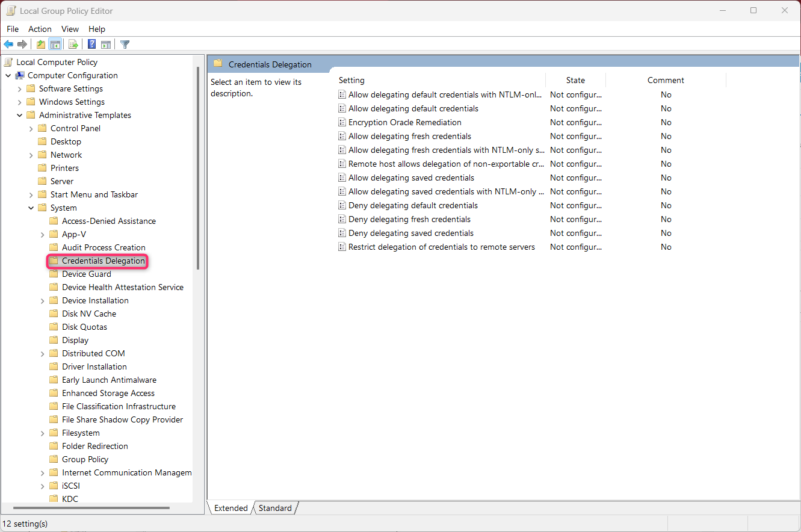Collapse the System tree node
801x532 pixels.
(x=31, y=207)
